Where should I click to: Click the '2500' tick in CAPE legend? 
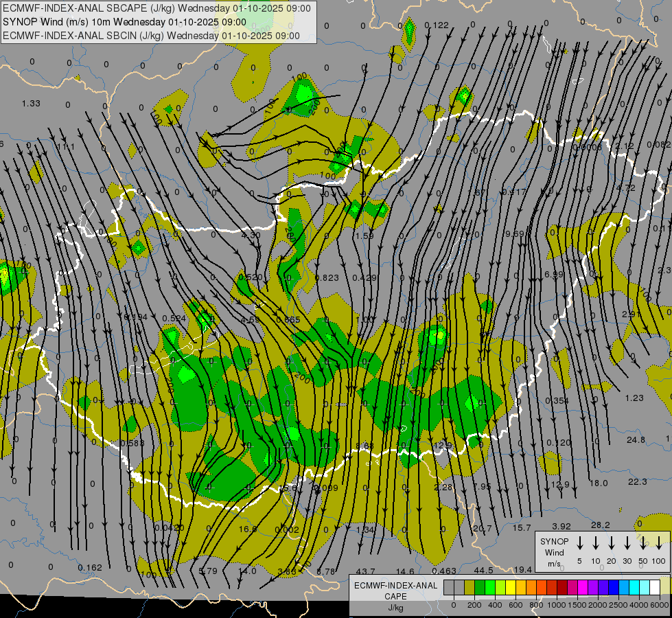click(618, 605)
